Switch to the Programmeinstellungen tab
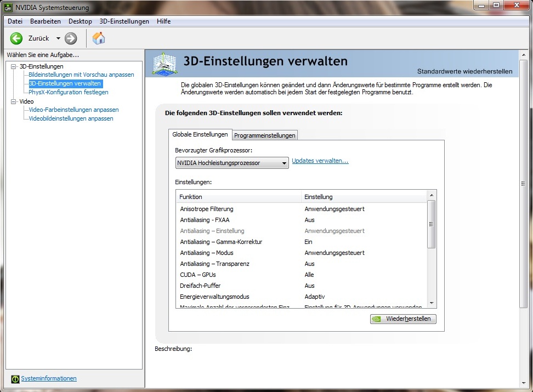 (264, 135)
